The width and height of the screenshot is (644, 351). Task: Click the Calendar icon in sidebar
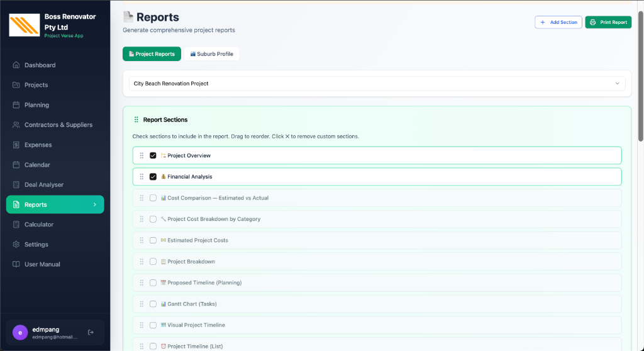tap(16, 164)
